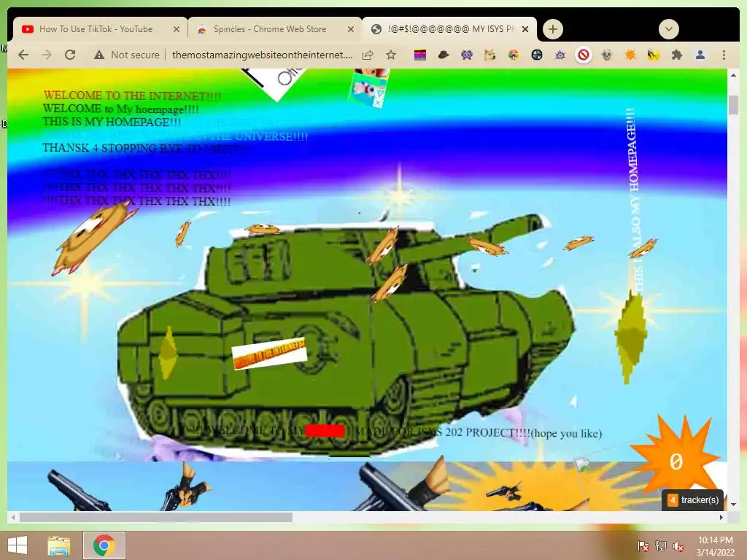Open the dark circular crosshair extension
Screen dimensions: 747x560
point(537,55)
